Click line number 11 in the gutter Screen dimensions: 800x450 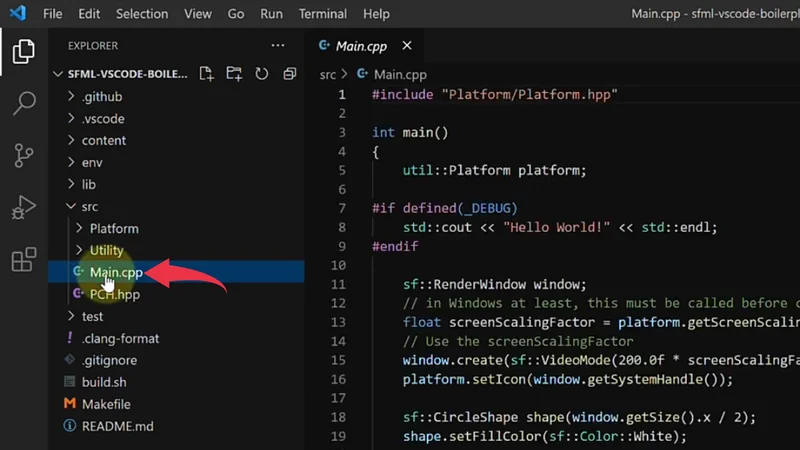[337, 285]
